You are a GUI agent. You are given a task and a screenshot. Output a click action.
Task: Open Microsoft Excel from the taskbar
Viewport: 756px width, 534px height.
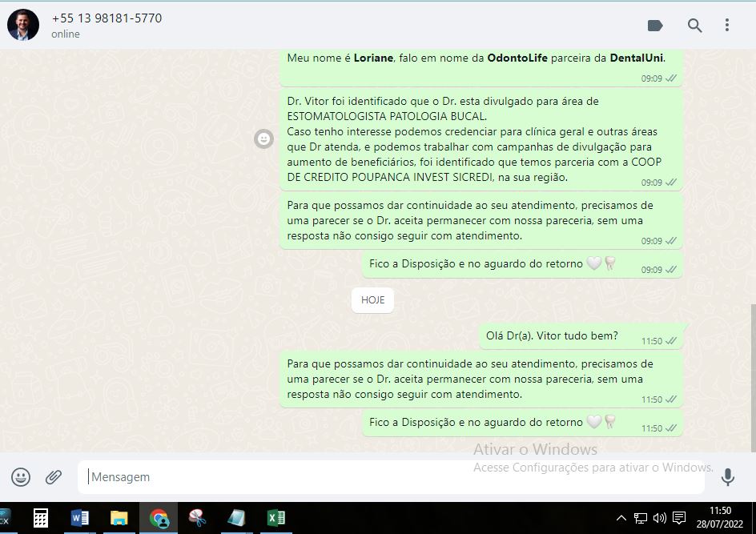pyautogui.click(x=275, y=518)
